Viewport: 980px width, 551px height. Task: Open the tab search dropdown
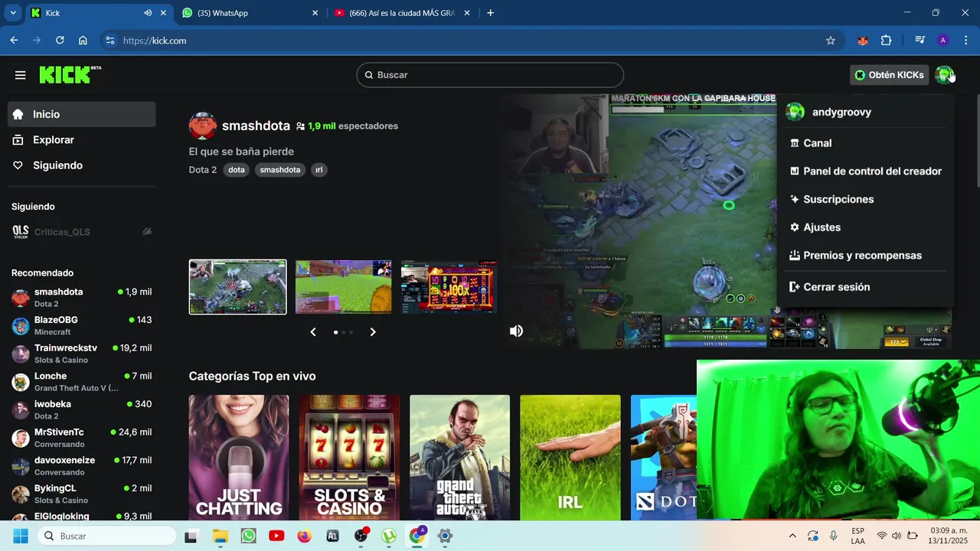[x=13, y=13]
